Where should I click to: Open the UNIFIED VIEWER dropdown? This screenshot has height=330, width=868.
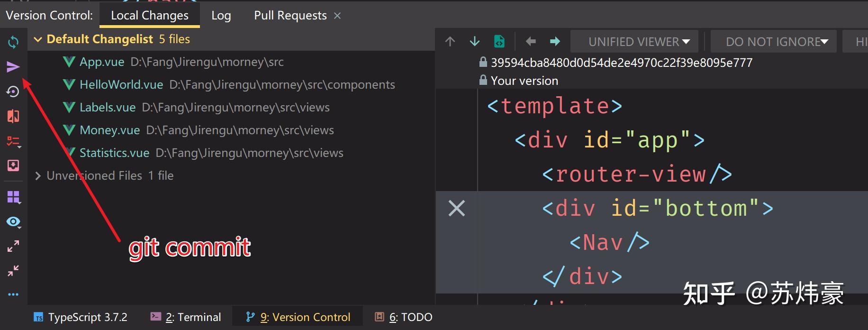pos(634,42)
